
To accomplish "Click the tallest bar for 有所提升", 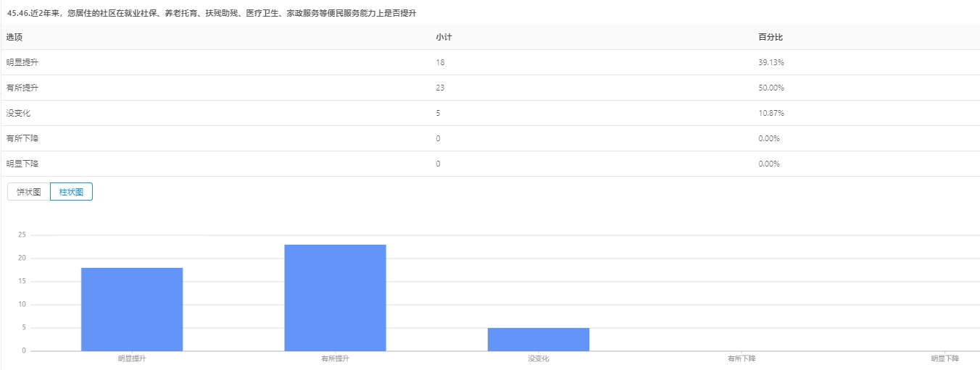I will [x=335, y=298].
